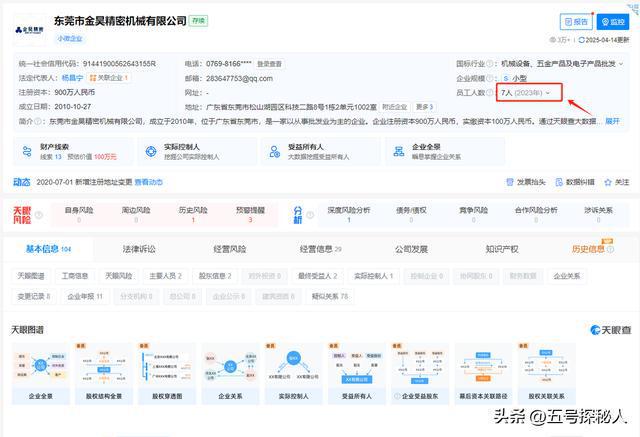Click the company logo thumbnail
The image size is (640, 437).
coord(29,30)
